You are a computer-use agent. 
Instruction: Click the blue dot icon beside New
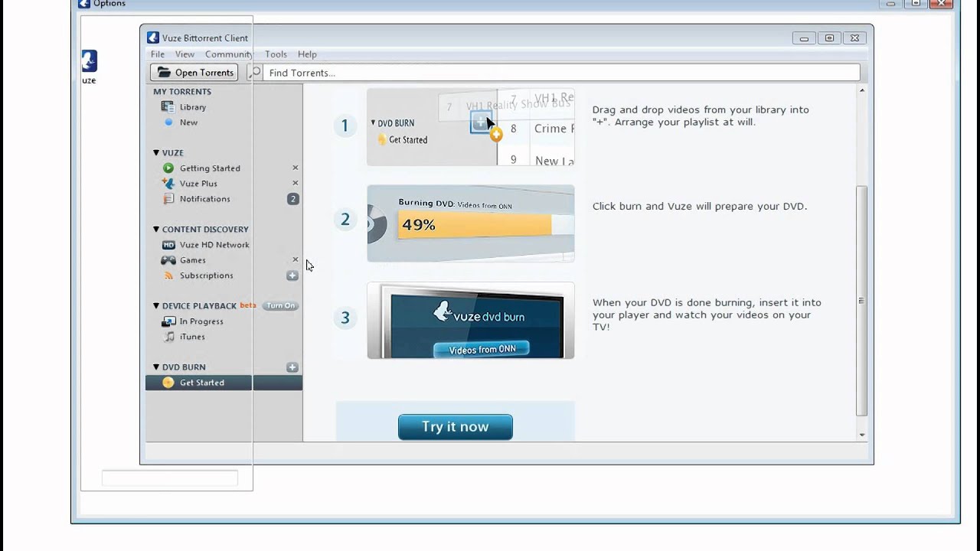pyautogui.click(x=168, y=122)
